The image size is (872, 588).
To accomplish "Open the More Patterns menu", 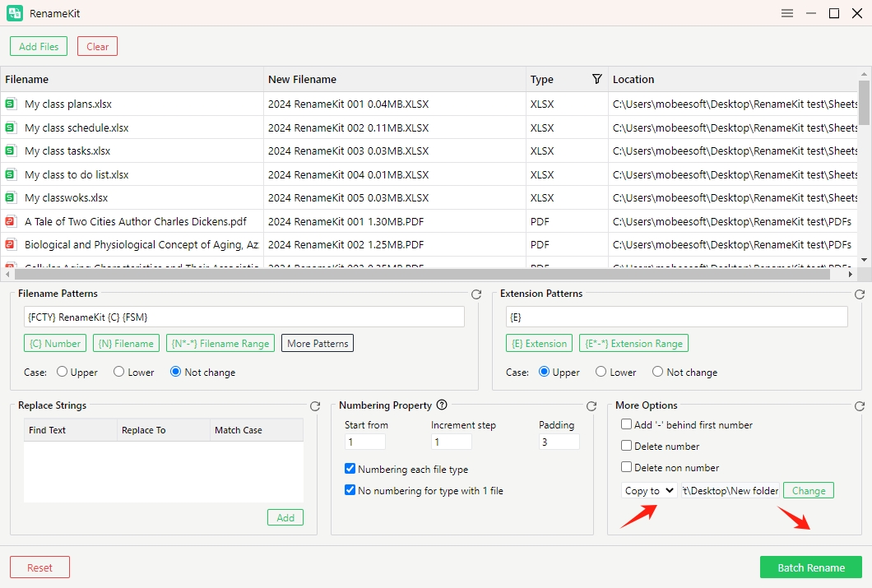I will point(318,343).
